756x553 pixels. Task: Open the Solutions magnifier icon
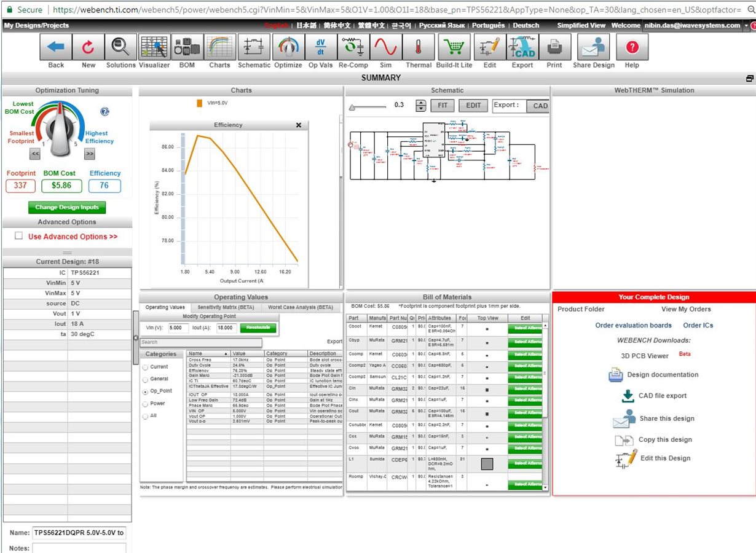click(x=120, y=47)
